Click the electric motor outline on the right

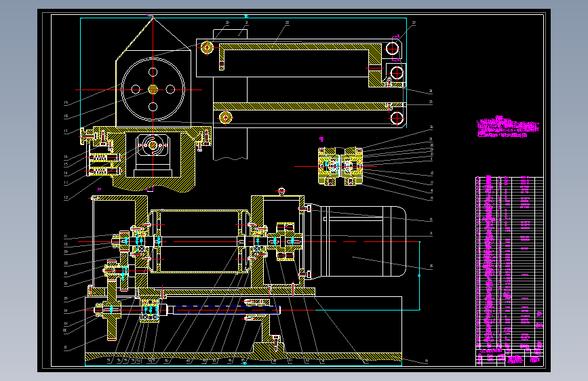click(x=356, y=241)
